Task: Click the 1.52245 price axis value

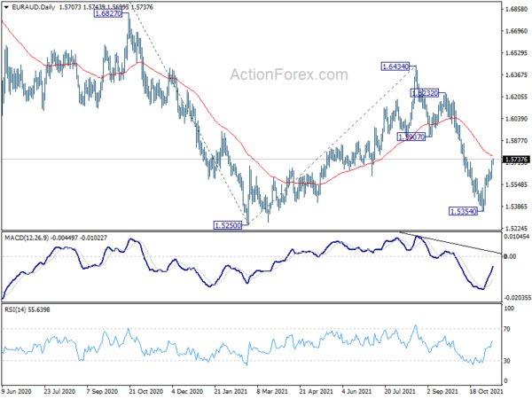Action: pos(516,229)
